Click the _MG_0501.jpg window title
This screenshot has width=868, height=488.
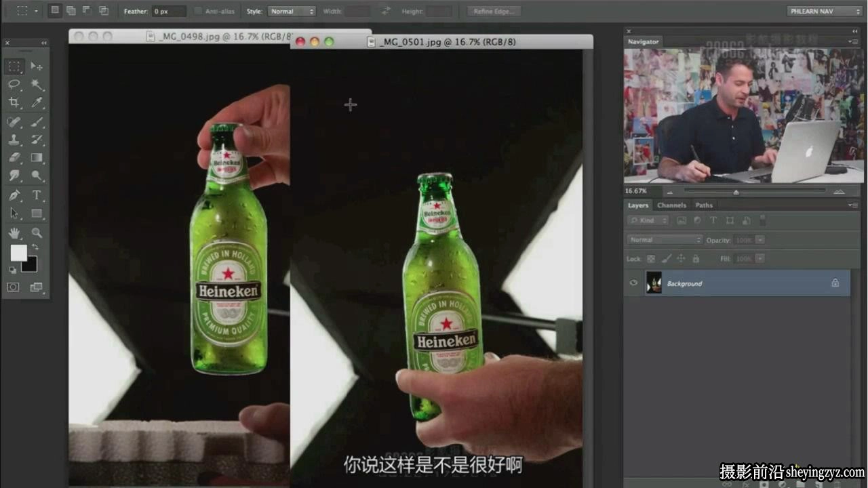pyautogui.click(x=447, y=42)
